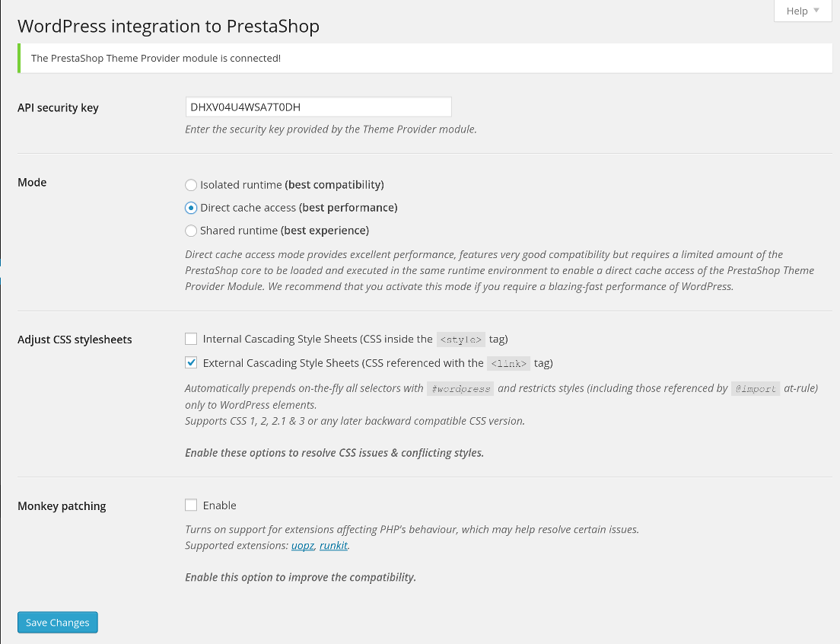This screenshot has height=644, width=840.
Task: Tick the Monkey patching Enable checkbox
Action: click(191, 505)
